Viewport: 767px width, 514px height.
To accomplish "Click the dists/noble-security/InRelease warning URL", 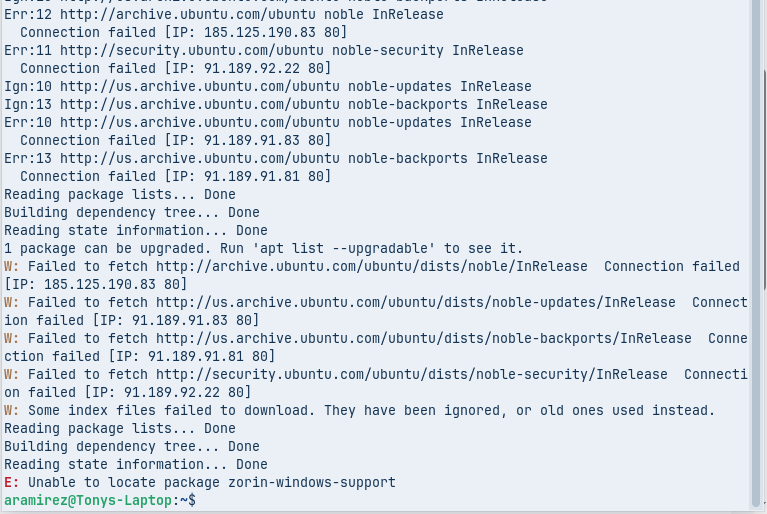I will point(412,375).
